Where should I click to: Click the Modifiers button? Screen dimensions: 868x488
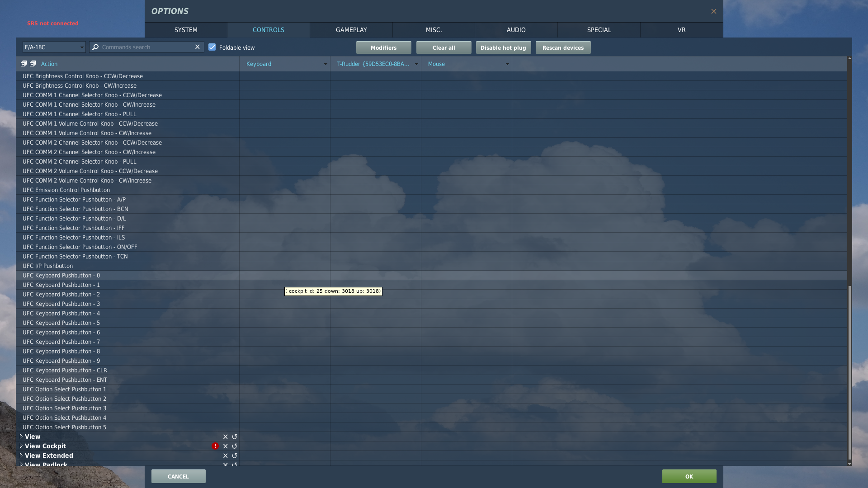pos(383,47)
